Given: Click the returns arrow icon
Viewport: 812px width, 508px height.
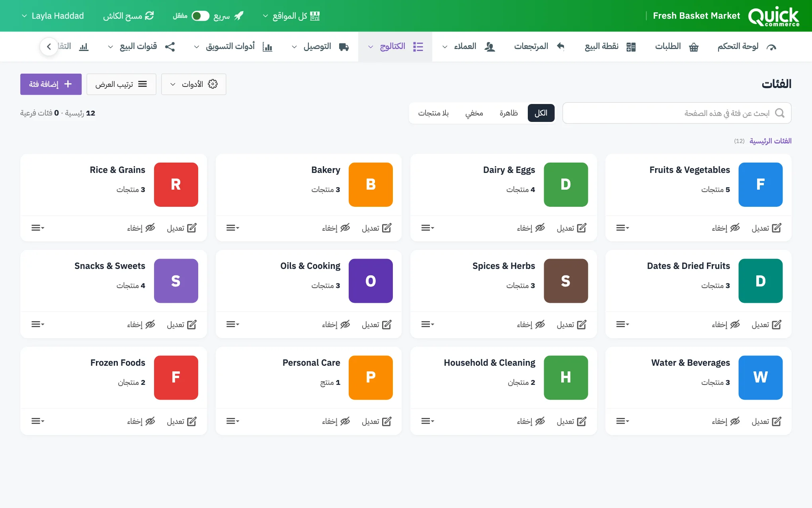Looking at the screenshot, I should click(x=560, y=47).
